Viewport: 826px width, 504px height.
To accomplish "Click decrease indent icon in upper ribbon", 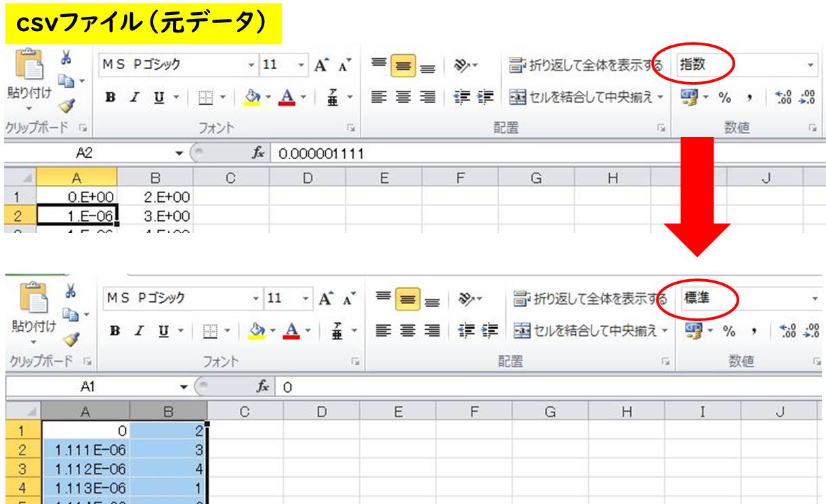I will point(462,96).
